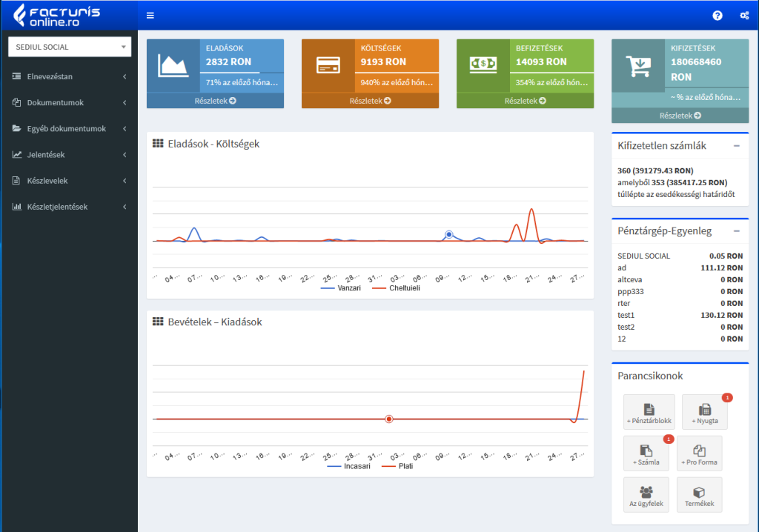Open the Készlevelek menu item
Viewport: 759px width, 532px height.
(70, 181)
